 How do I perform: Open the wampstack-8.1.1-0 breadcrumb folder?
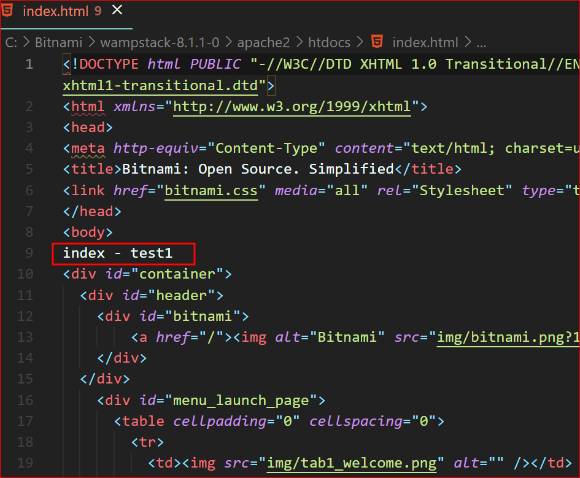click(x=160, y=43)
